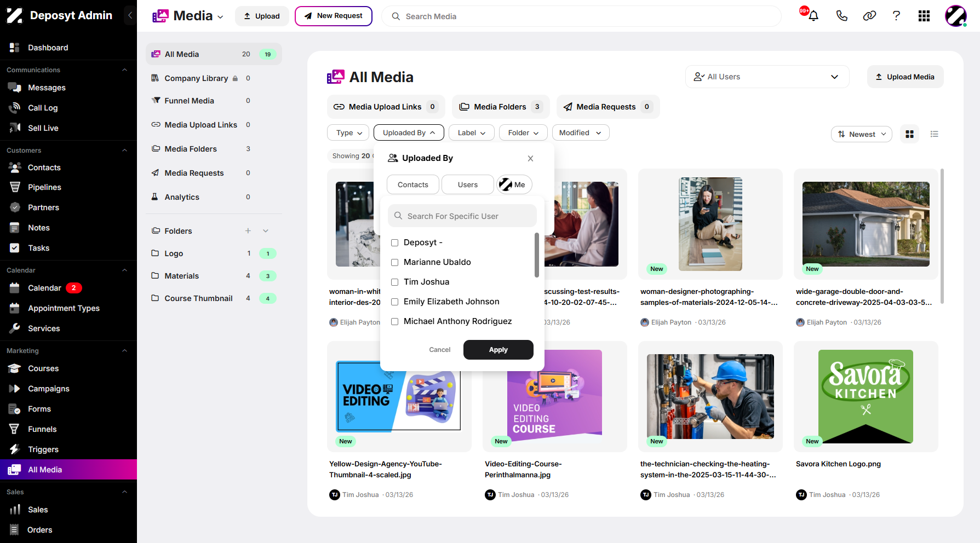Screen dimensions: 980x543
Task: Expand the Folders section chevron
Action: coord(266,231)
